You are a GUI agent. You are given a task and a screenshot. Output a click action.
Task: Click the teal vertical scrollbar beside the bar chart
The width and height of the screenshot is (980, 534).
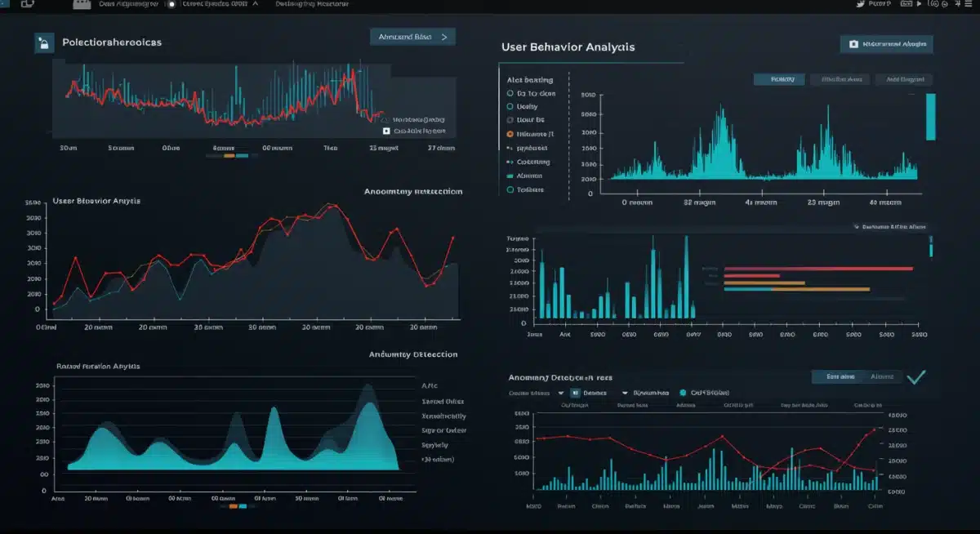931,114
